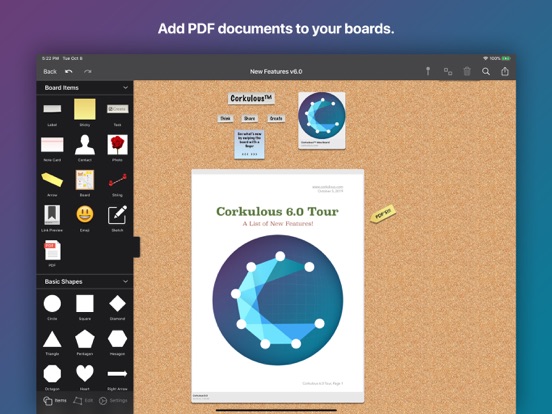Image resolution: width=552 pixels, height=414 pixels.
Task: Add a sub Board item
Action: coord(85,180)
